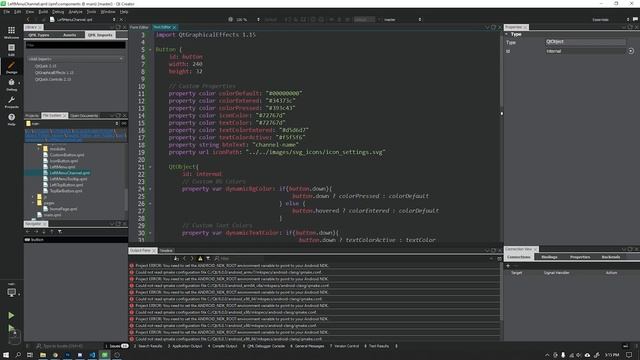The width and height of the screenshot is (640, 360).
Task: Click the QML Imports filter field
Action: coord(76,45)
